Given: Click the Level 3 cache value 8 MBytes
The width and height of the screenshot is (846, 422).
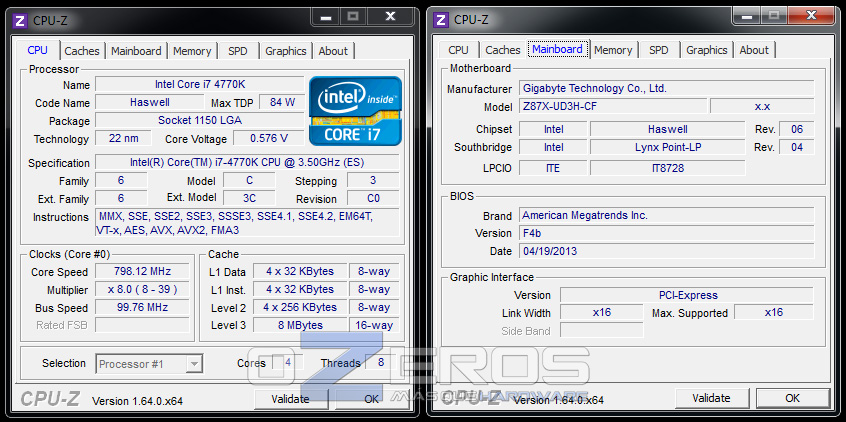Looking at the screenshot, I should coord(299,325).
